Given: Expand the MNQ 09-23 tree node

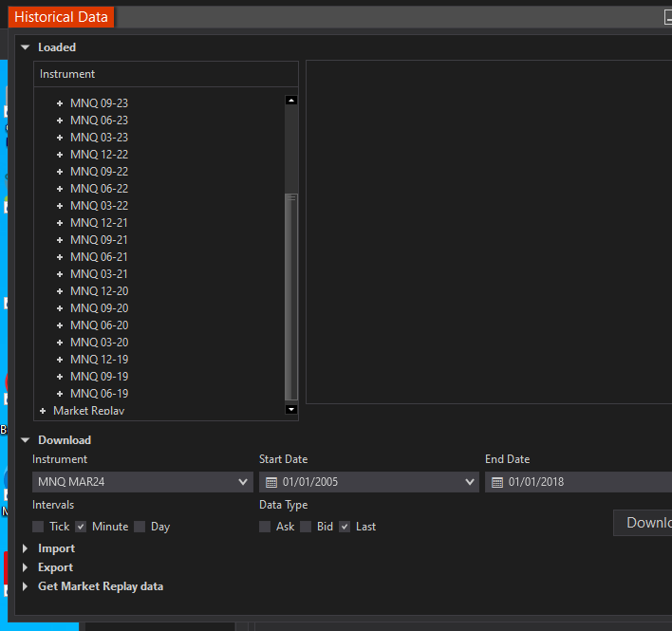Looking at the screenshot, I should (x=60, y=103).
